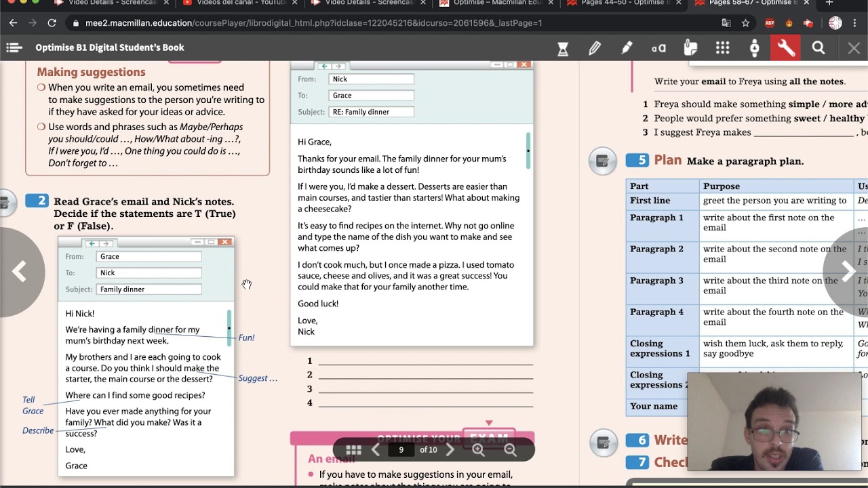This screenshot has height=488, width=868.
Task: Open the activity icon beside Write exercise 6
Action: pyautogui.click(x=602, y=443)
